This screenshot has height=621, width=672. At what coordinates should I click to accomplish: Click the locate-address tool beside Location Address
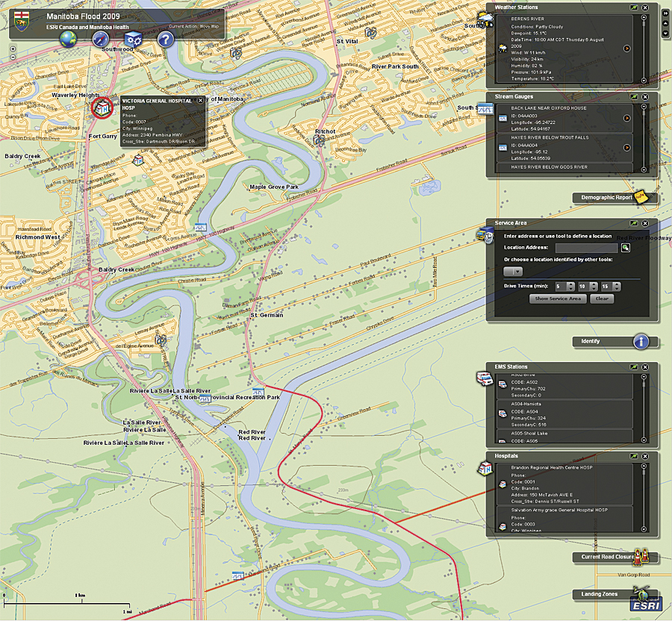point(625,248)
